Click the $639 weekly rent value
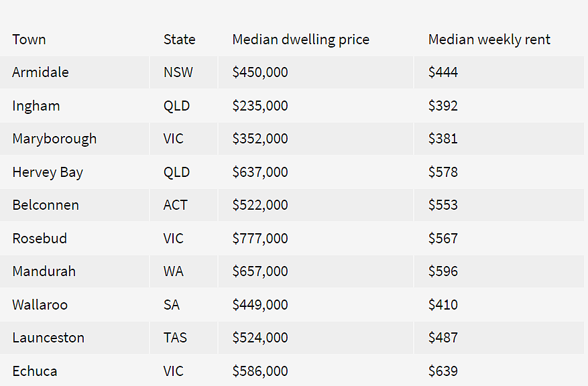Viewport: 588px width, 386px height. coord(443,371)
